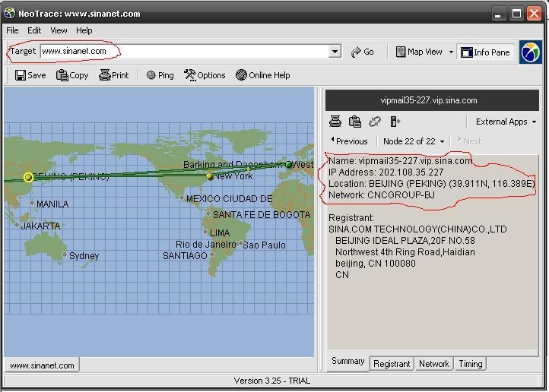This screenshot has height=392, width=549.
Task: Open Online Help
Action: 262,75
